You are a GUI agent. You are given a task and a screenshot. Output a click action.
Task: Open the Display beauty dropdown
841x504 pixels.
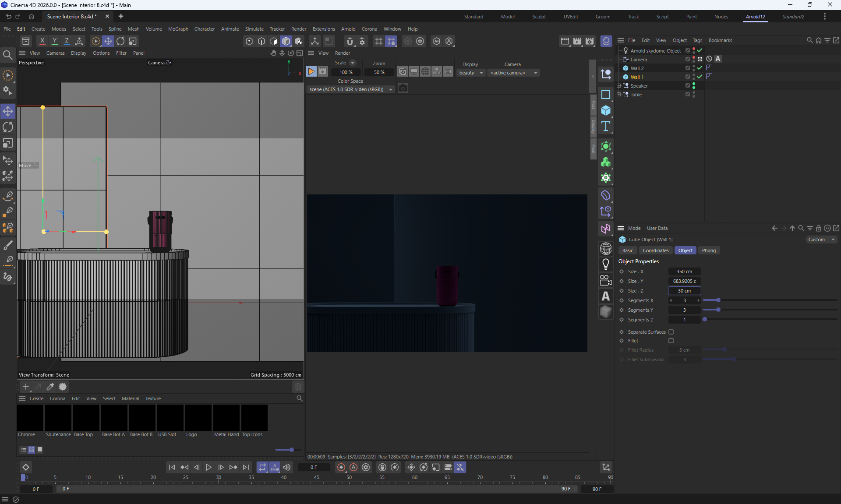471,73
